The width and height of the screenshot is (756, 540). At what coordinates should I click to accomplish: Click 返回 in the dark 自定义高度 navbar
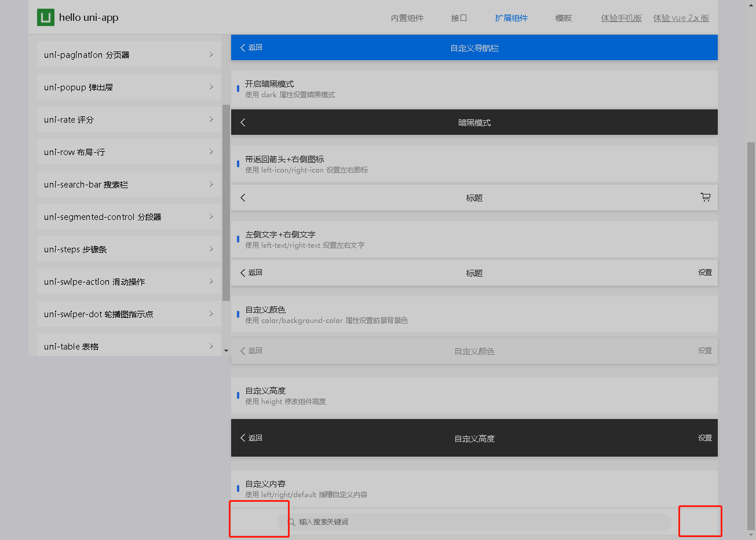tap(255, 438)
